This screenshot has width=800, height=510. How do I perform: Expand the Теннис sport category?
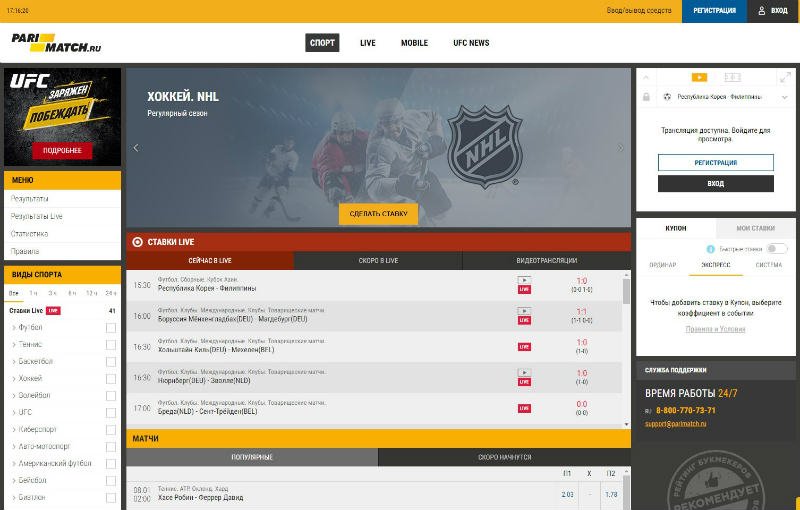[30, 344]
